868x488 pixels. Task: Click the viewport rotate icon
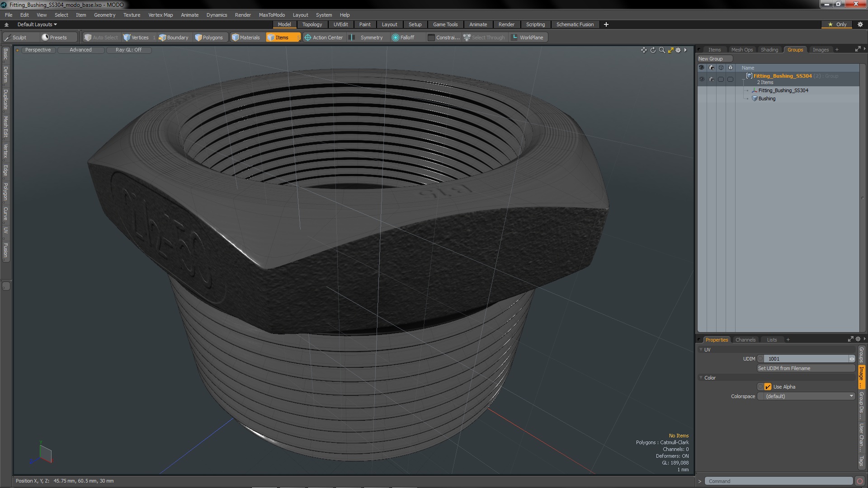[653, 50]
